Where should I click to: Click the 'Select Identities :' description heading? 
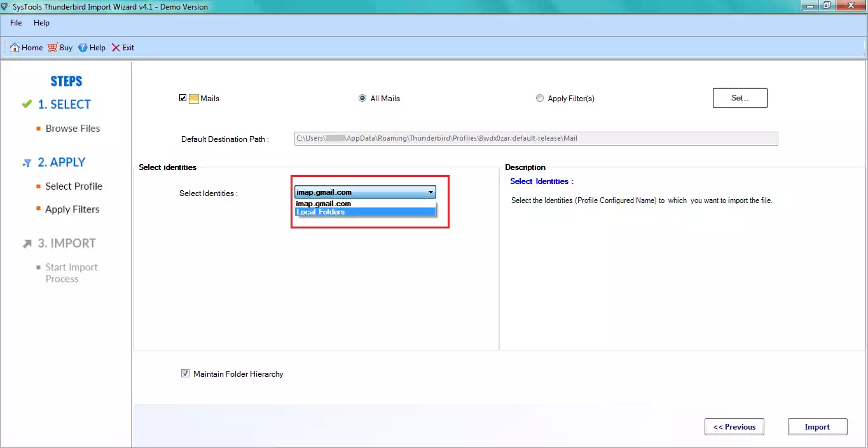[x=542, y=181]
